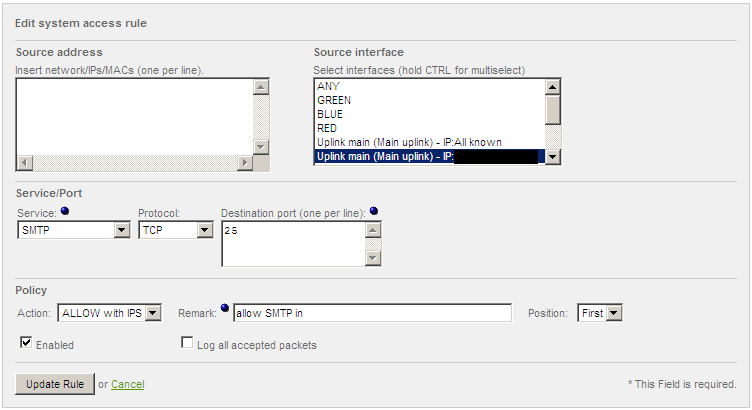Click the blue info dot before Remark
The image size is (752, 410).
pos(225,308)
